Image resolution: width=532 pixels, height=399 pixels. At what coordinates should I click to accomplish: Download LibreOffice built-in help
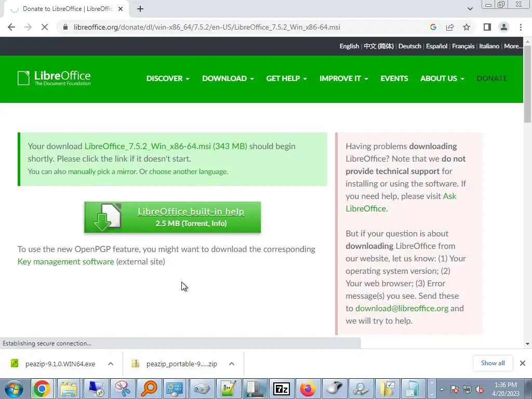pyautogui.click(x=191, y=211)
